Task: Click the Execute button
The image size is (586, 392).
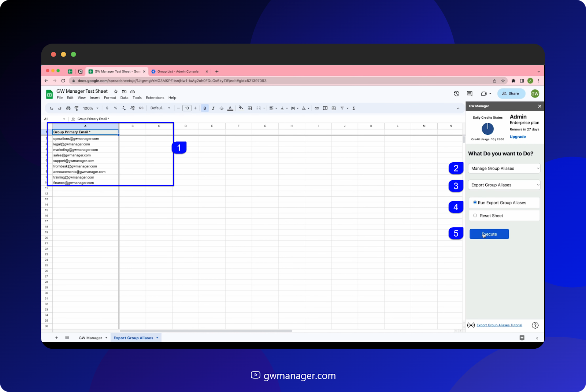Action: point(489,234)
